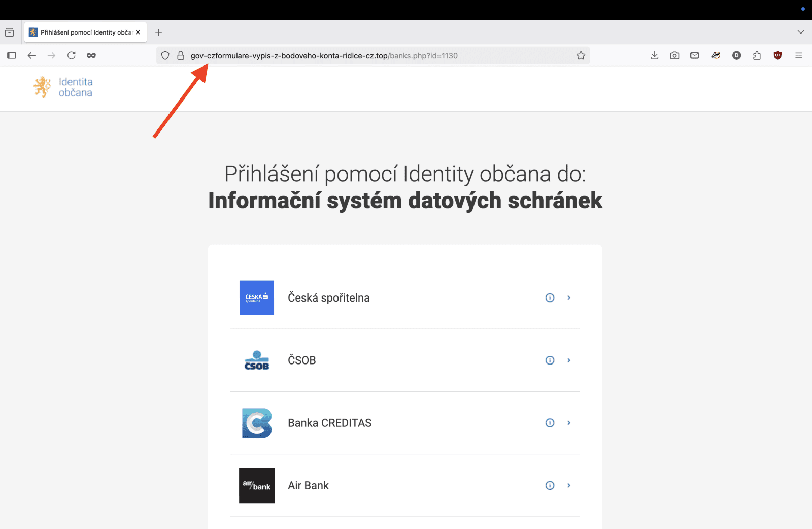View site security padlock info
This screenshot has width=812, height=529.
click(180, 55)
